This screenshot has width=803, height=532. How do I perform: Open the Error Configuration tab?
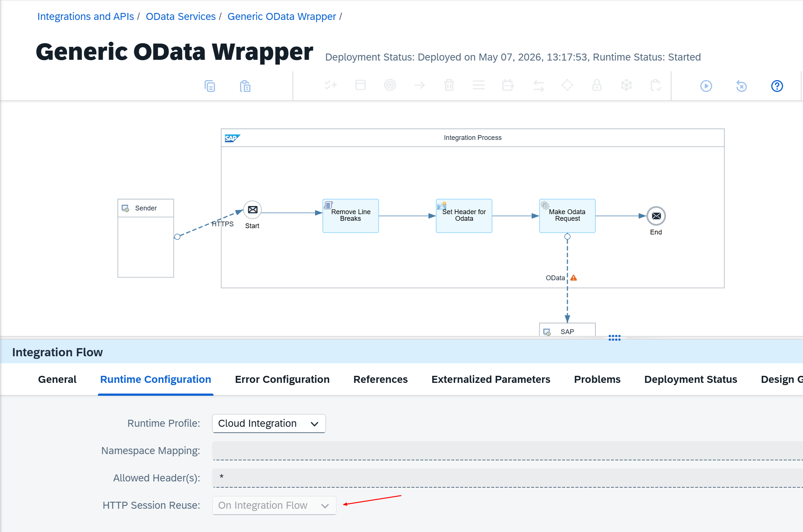click(282, 380)
